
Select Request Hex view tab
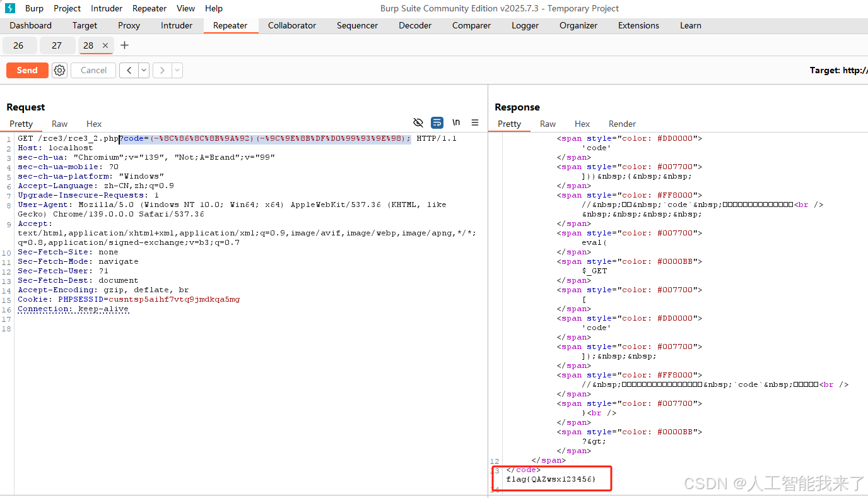pyautogui.click(x=94, y=124)
